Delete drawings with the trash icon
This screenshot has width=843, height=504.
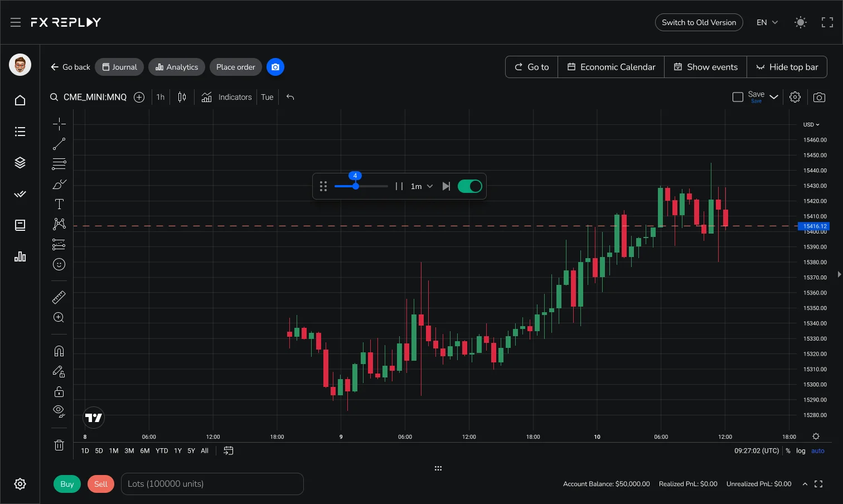pyautogui.click(x=59, y=445)
